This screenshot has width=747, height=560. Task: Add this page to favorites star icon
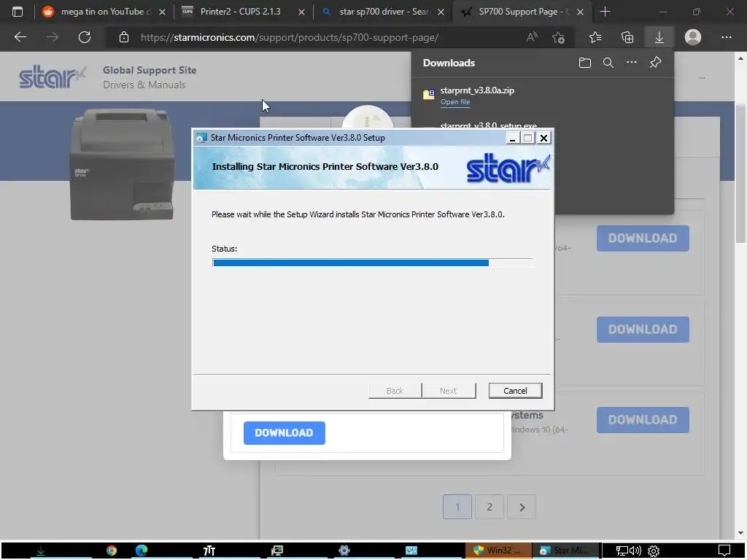click(558, 37)
